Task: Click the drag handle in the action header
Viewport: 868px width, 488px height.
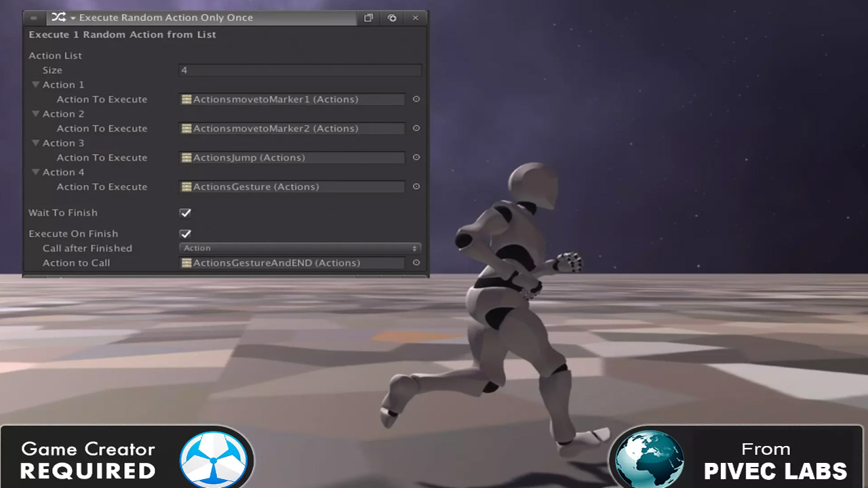Action: [33, 18]
